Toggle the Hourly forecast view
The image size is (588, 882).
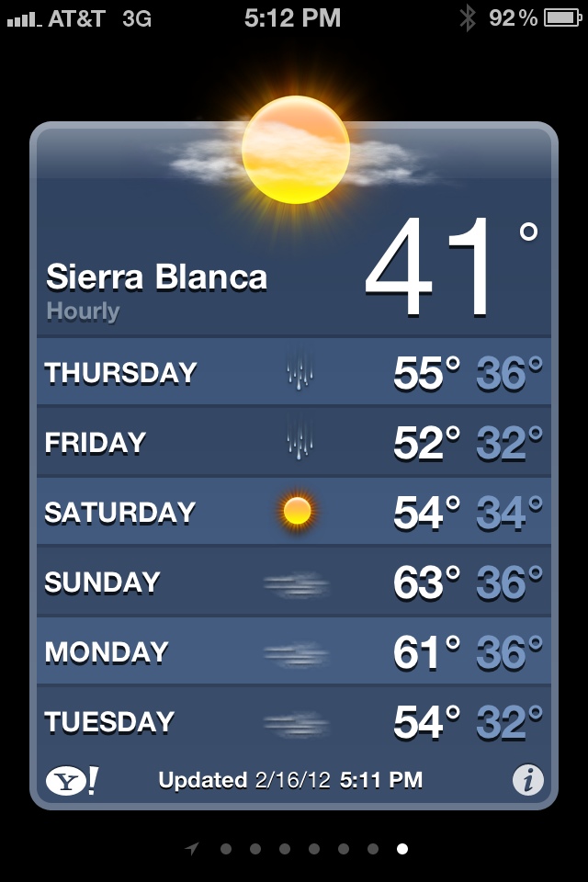[x=83, y=311]
